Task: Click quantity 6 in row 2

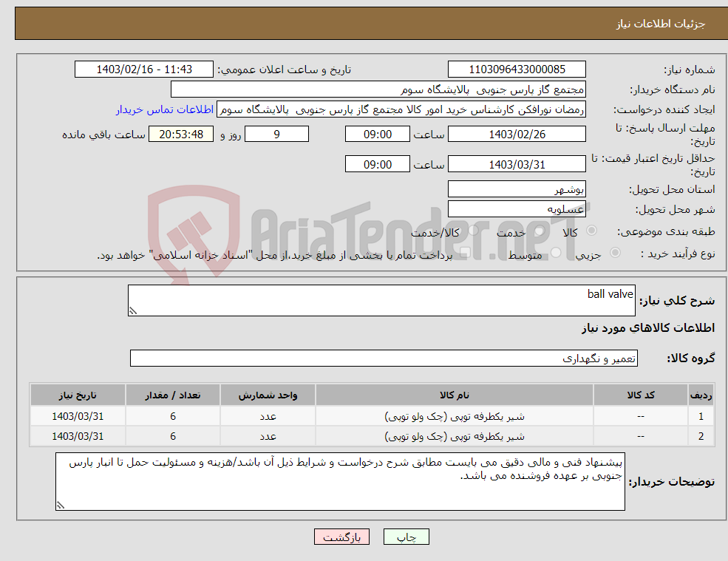Action: pyautogui.click(x=173, y=436)
